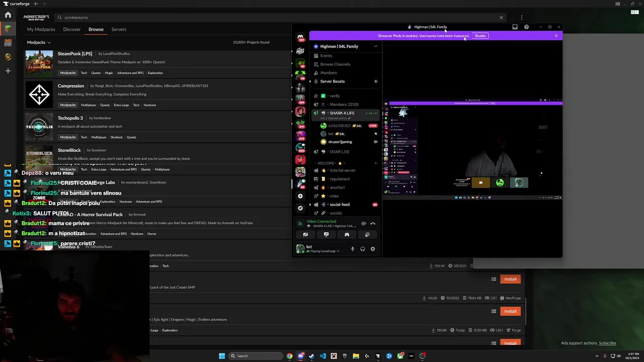The height and width of the screenshot is (362, 644).
Task: Open Compression modpack thumbnail
Action: point(39,95)
